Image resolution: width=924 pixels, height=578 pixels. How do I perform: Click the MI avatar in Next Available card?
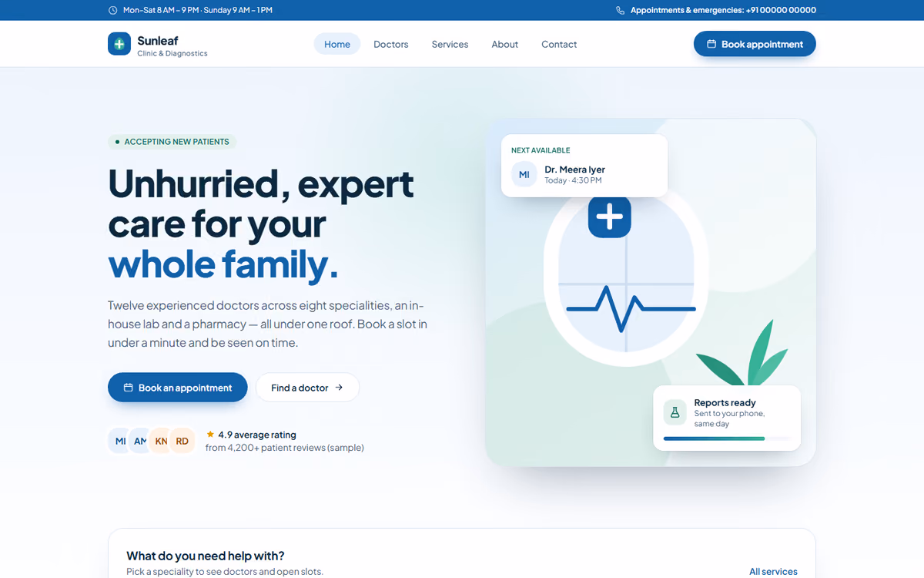click(x=524, y=174)
